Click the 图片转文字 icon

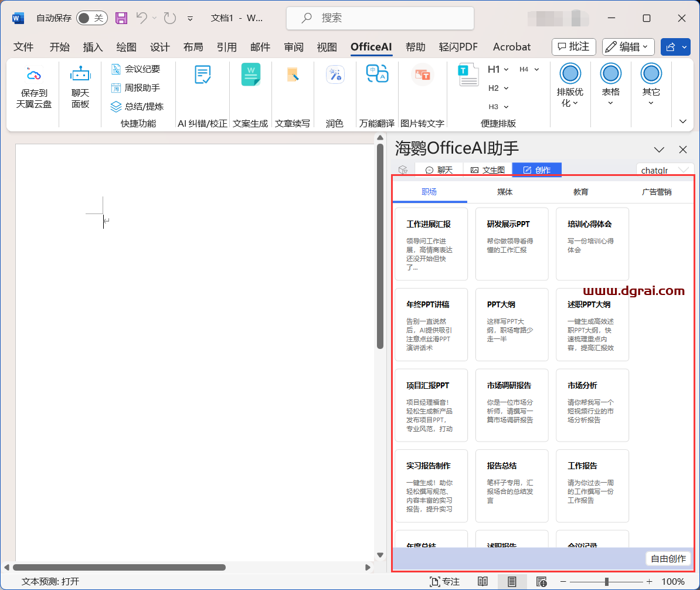(x=422, y=74)
